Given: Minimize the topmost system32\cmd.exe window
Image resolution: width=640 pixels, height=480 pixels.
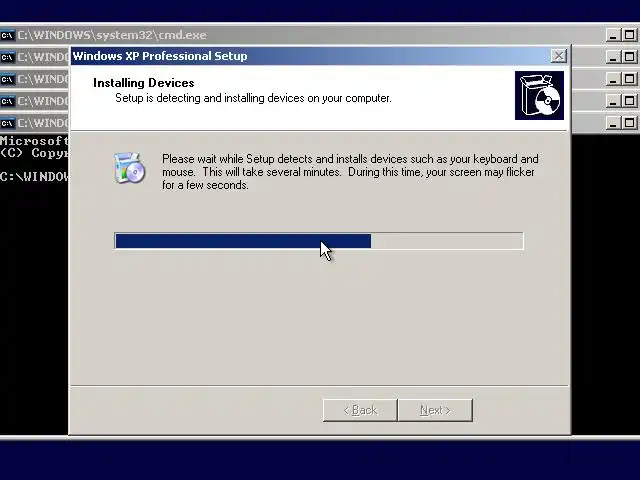Looking at the screenshot, I should pos(613,35).
